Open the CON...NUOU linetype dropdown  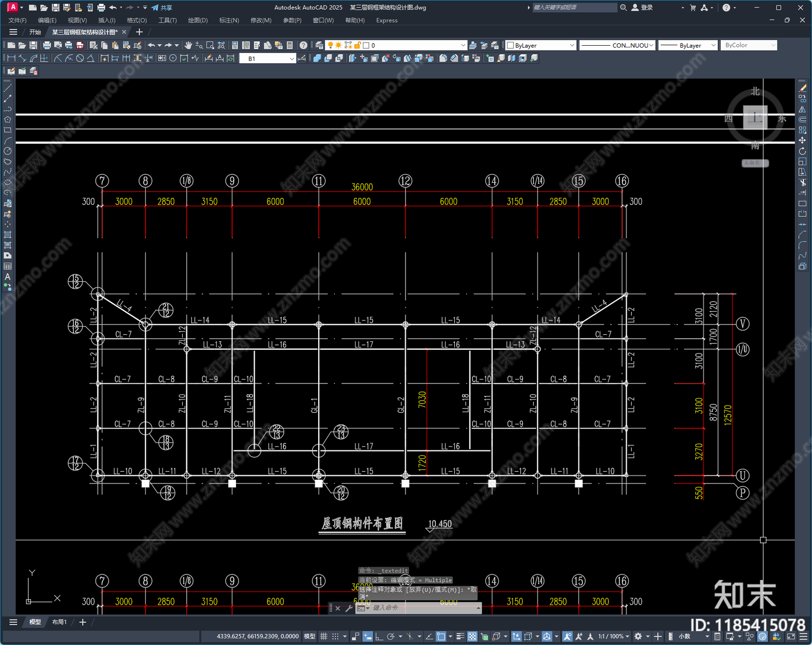(618, 45)
